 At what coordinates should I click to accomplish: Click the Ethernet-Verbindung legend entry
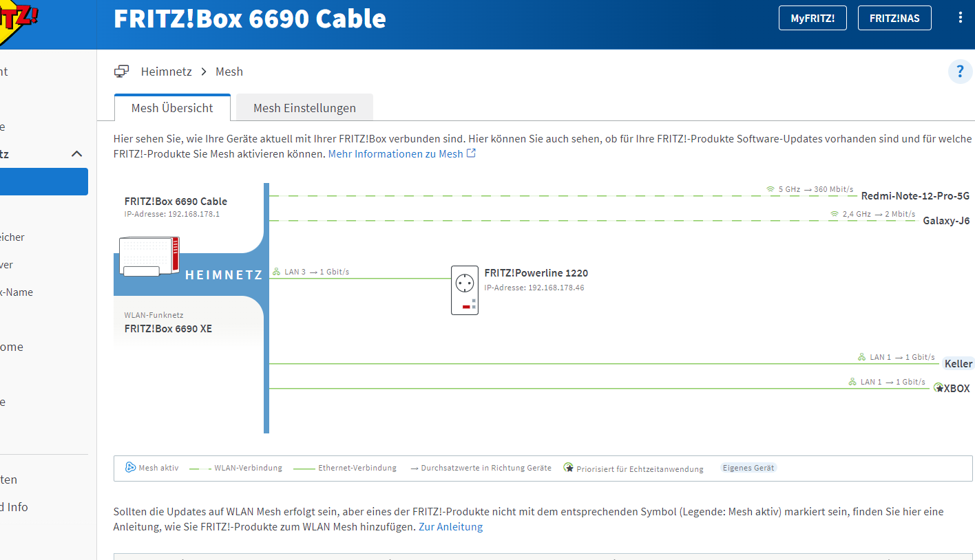click(x=357, y=468)
